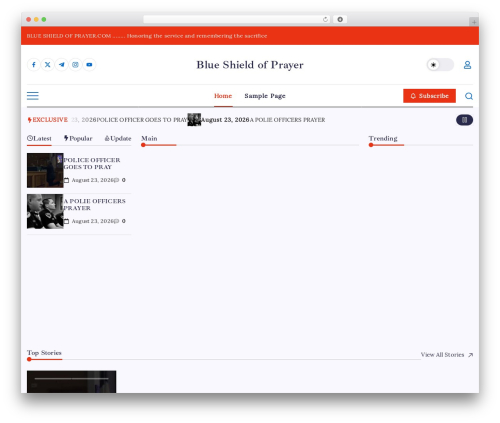Open the Facebook social link
Image resolution: width=500 pixels, height=423 pixels.
click(34, 65)
